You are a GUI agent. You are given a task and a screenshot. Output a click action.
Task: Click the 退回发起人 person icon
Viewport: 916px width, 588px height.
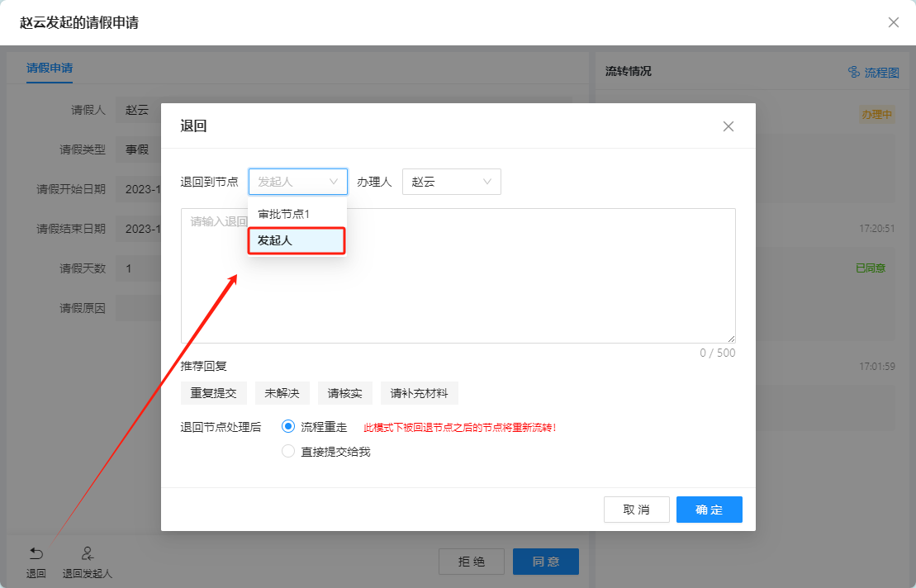click(x=88, y=553)
